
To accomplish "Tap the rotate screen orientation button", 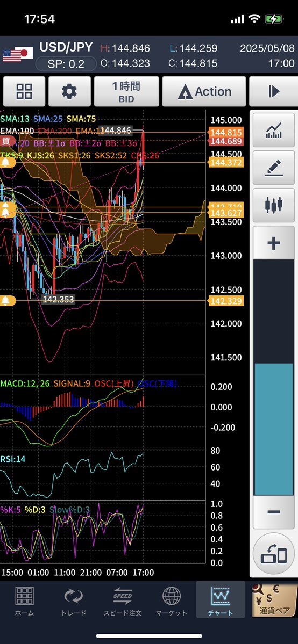I will [274, 553].
